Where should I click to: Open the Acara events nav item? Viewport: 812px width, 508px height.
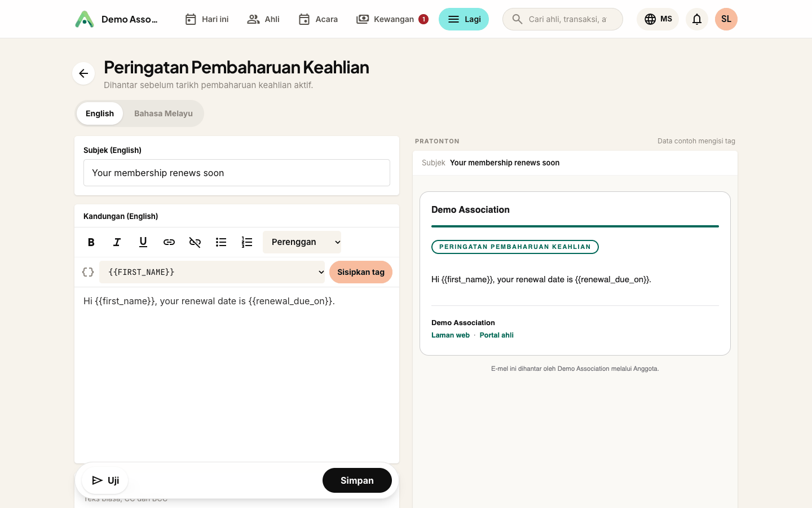318,19
